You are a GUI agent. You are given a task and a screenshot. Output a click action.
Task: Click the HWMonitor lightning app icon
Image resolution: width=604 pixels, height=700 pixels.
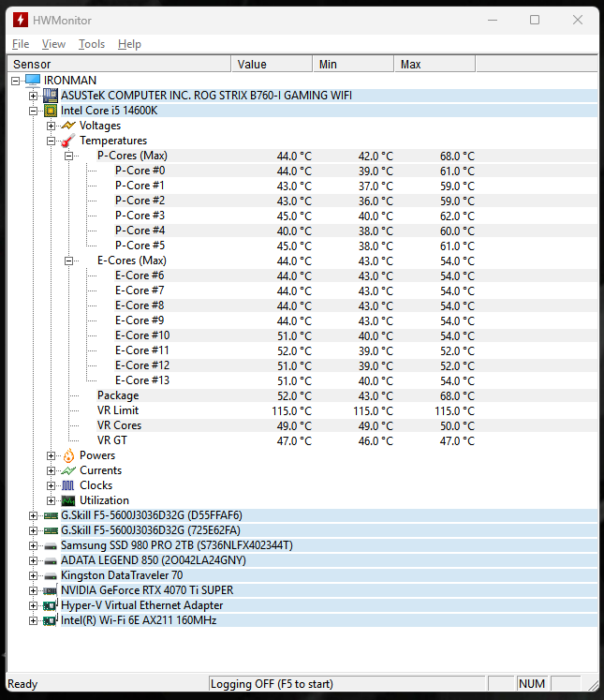20,20
